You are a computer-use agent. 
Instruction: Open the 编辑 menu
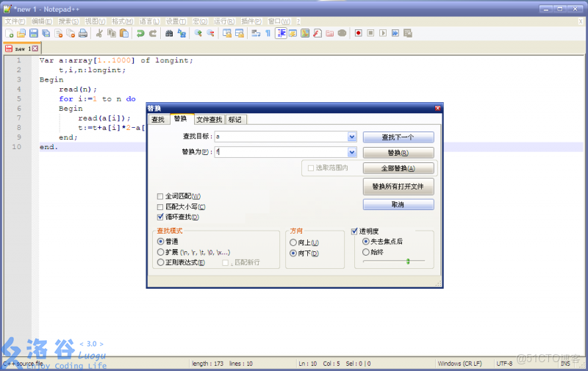(42, 21)
